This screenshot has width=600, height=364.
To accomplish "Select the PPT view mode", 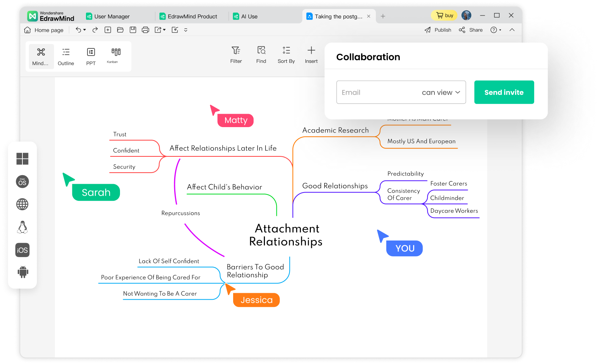I will click(x=91, y=56).
